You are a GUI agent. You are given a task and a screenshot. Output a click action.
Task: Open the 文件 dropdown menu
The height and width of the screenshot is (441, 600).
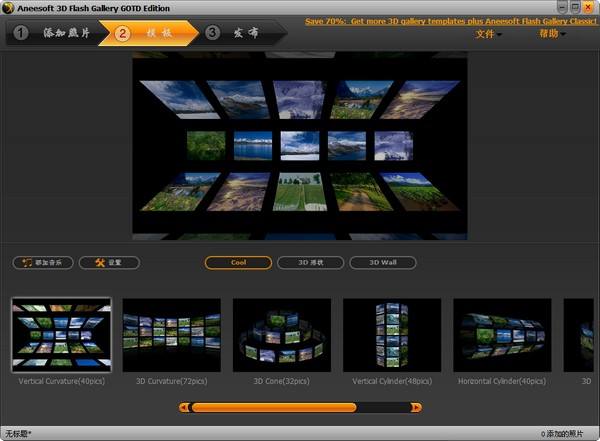click(488, 34)
